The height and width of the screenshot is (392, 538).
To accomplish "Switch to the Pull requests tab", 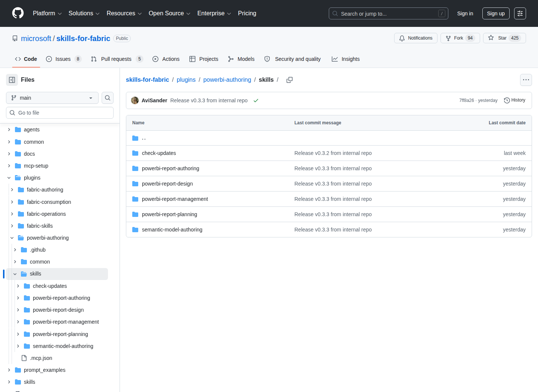I will click(117, 59).
